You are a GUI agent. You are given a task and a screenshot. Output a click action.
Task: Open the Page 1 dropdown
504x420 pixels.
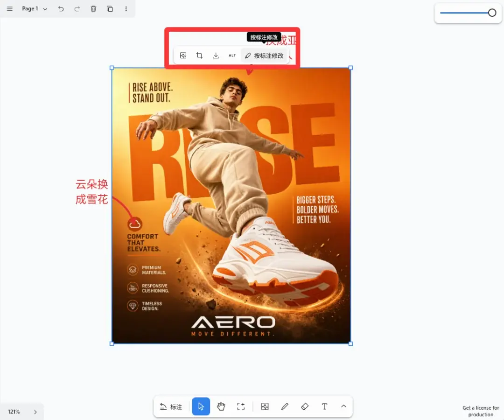(x=35, y=9)
